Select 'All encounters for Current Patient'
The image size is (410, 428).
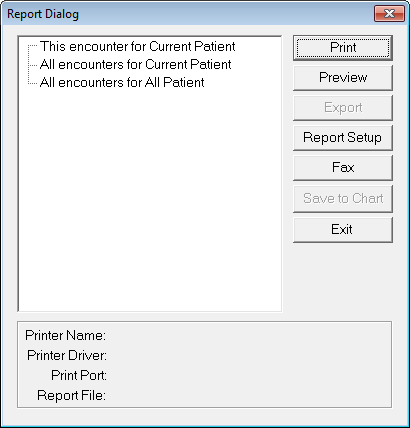tap(135, 64)
